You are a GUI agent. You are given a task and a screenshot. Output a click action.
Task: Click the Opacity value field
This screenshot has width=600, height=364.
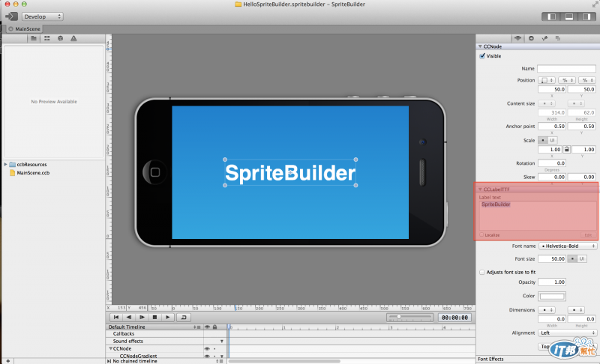click(552, 282)
